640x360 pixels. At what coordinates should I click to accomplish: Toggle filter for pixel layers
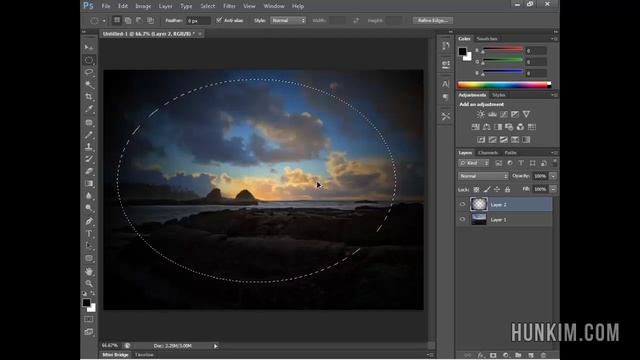[499, 163]
